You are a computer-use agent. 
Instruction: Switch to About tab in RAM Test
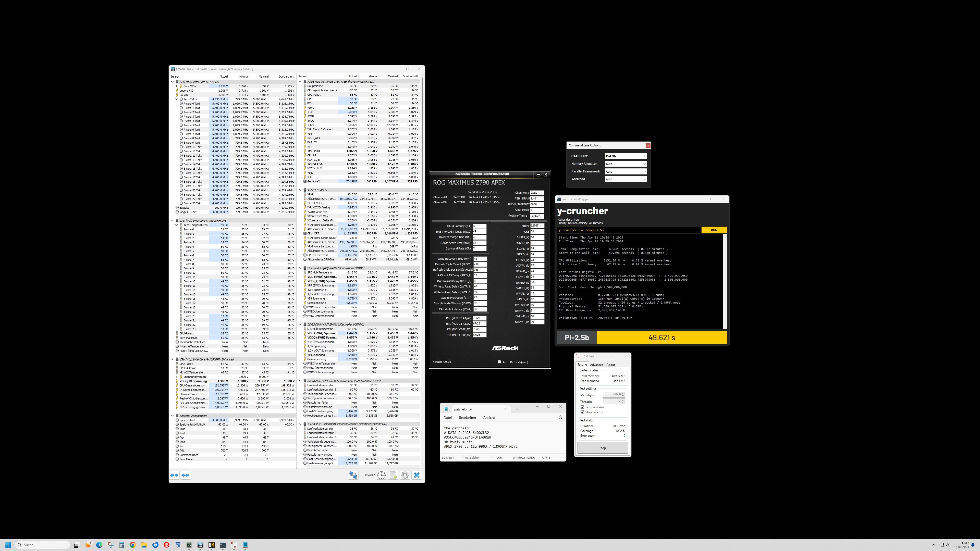[x=611, y=365]
